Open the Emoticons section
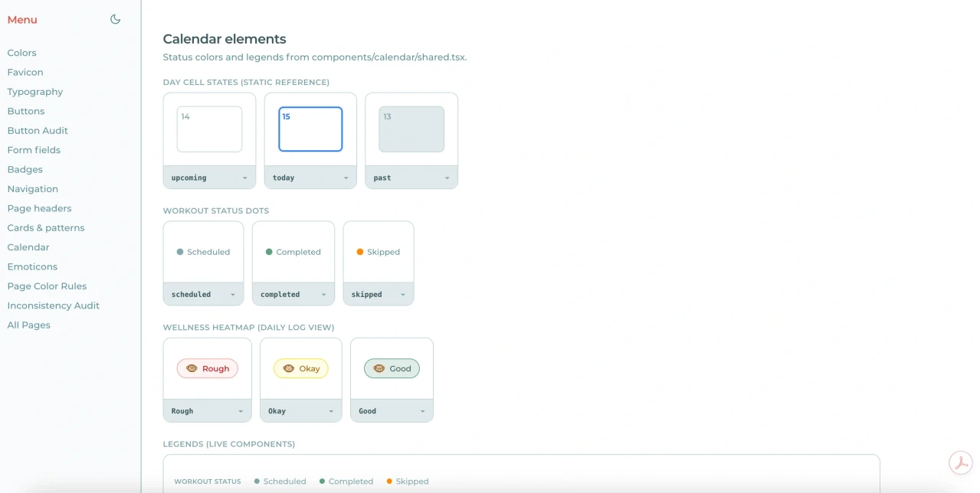 (x=32, y=266)
